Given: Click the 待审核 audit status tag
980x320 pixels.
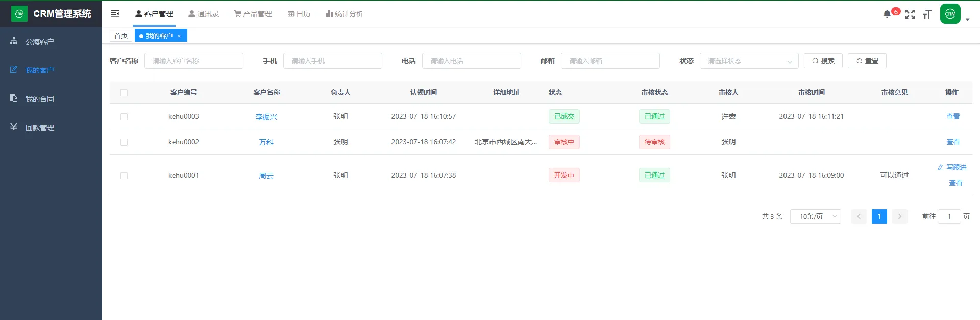Looking at the screenshot, I should point(654,142).
